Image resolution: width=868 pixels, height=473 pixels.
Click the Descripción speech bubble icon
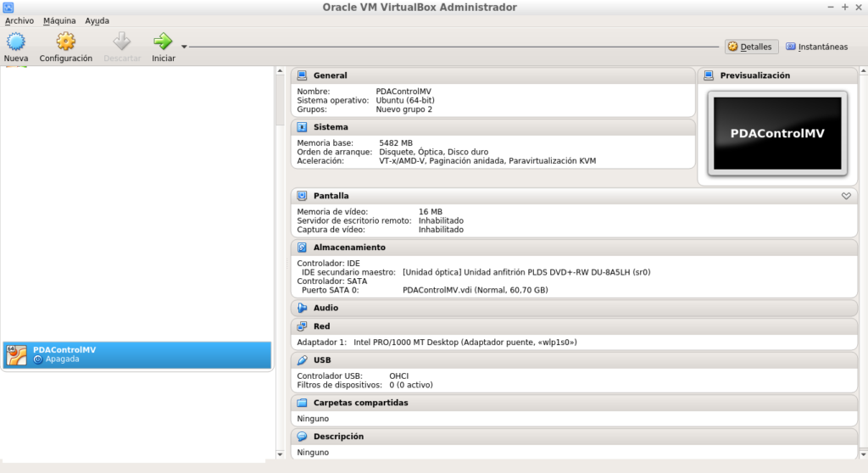pyautogui.click(x=302, y=437)
